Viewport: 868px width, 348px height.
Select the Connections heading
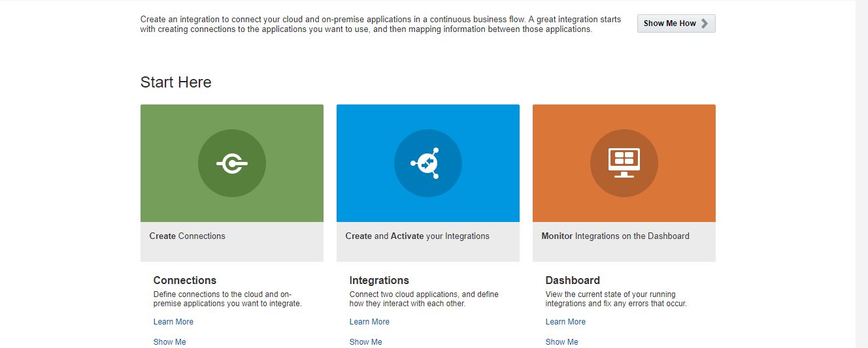[185, 280]
